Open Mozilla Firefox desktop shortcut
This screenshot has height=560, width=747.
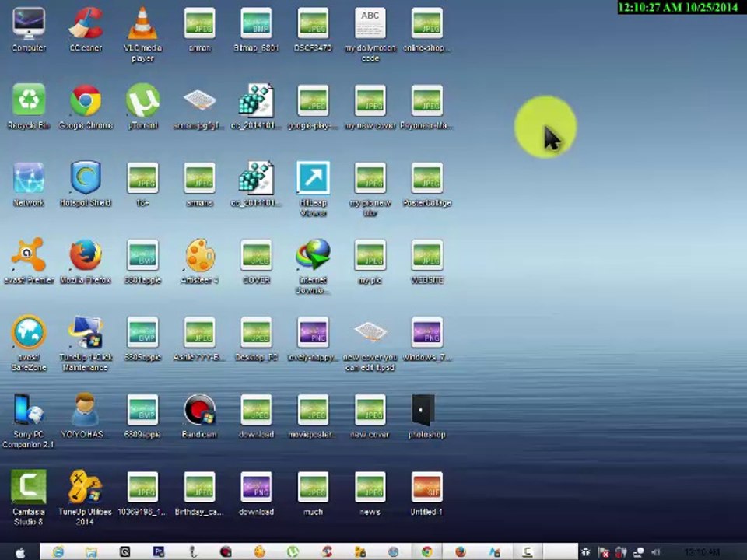[x=86, y=261]
